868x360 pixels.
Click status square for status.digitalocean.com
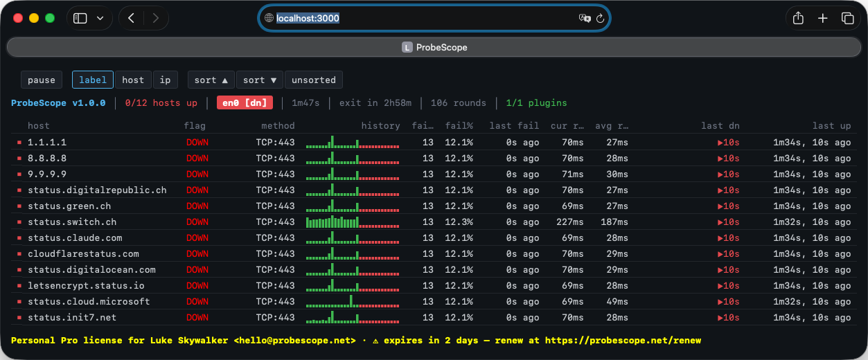pyautogui.click(x=19, y=270)
